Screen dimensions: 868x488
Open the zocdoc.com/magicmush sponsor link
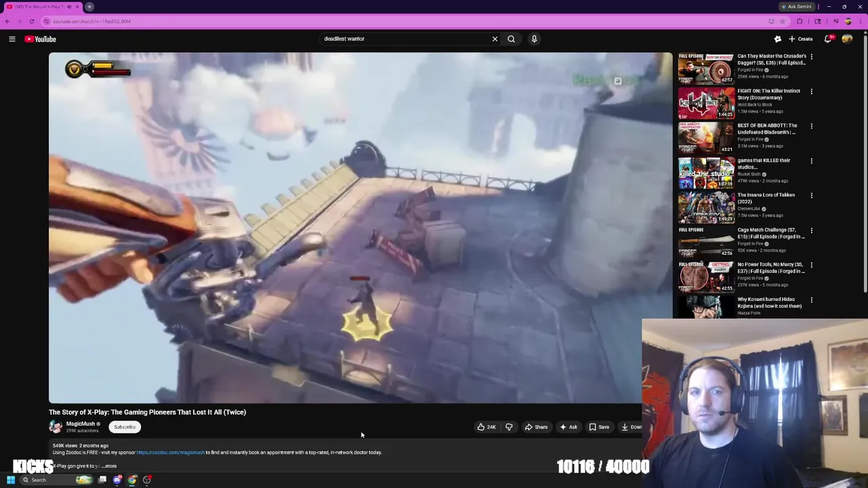click(x=170, y=452)
